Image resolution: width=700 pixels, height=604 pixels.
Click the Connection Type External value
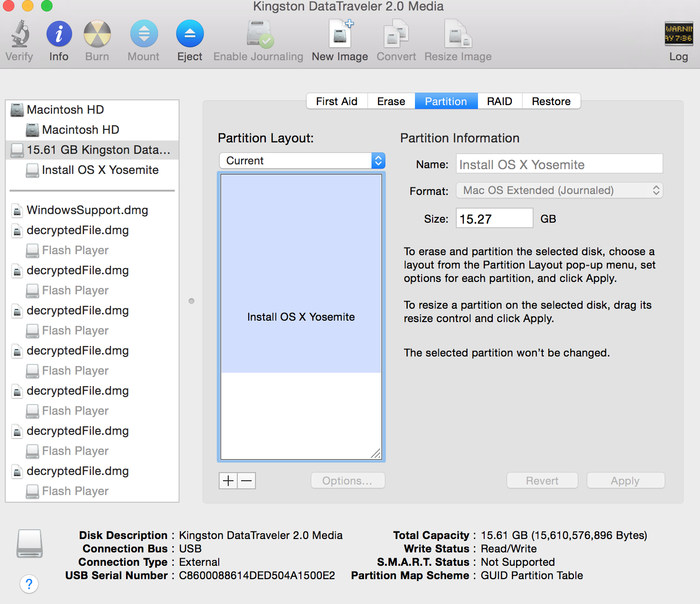pyautogui.click(x=199, y=562)
